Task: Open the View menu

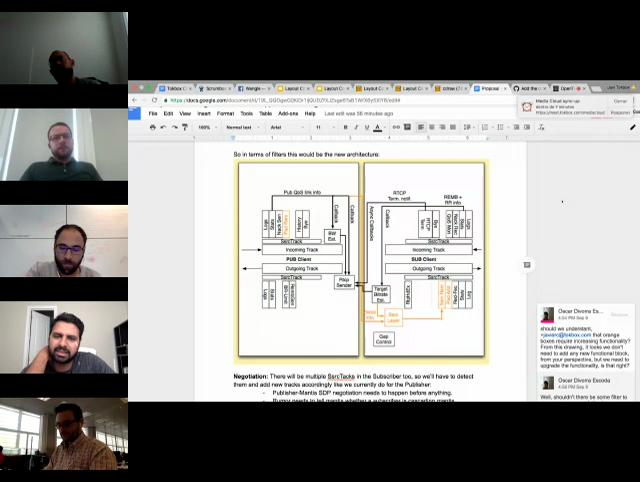Action: 185,113
